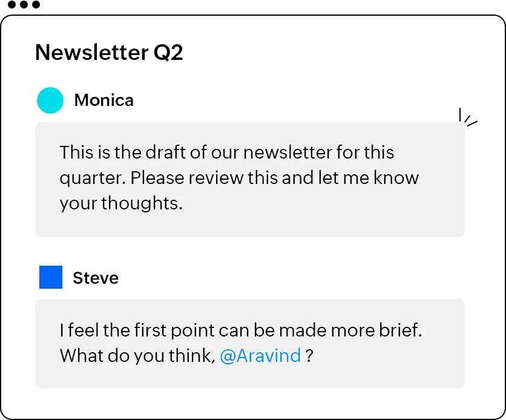Screen dimensions: 506x420
Task: Click empty space below Steve's comment text
Action: click(249, 376)
